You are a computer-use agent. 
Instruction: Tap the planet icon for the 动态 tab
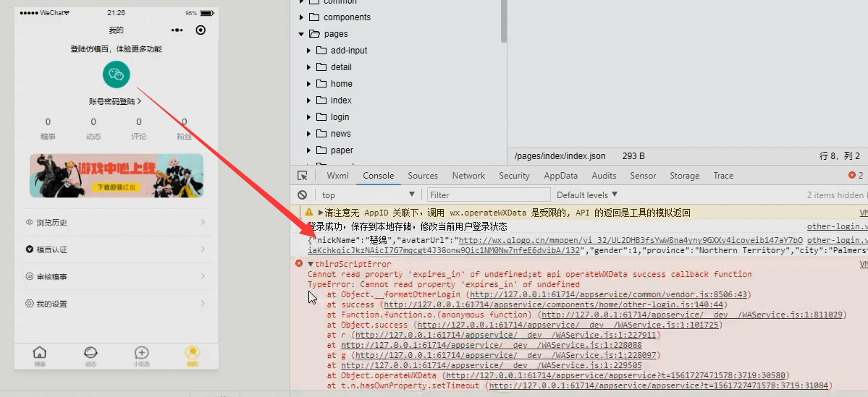pos(90,352)
